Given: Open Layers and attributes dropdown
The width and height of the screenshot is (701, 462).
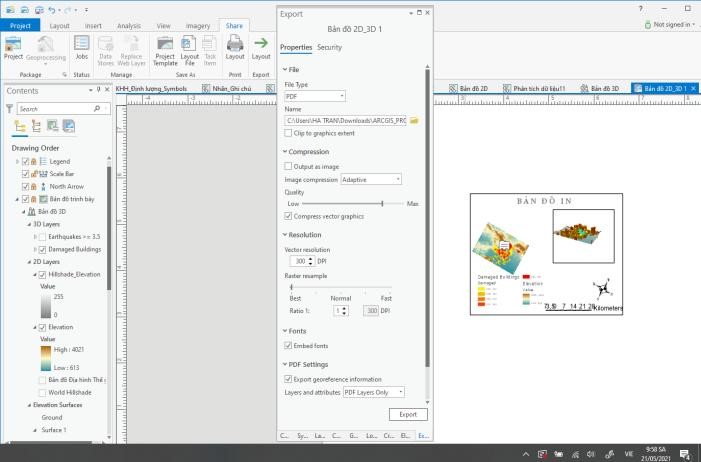Looking at the screenshot, I should (x=374, y=392).
